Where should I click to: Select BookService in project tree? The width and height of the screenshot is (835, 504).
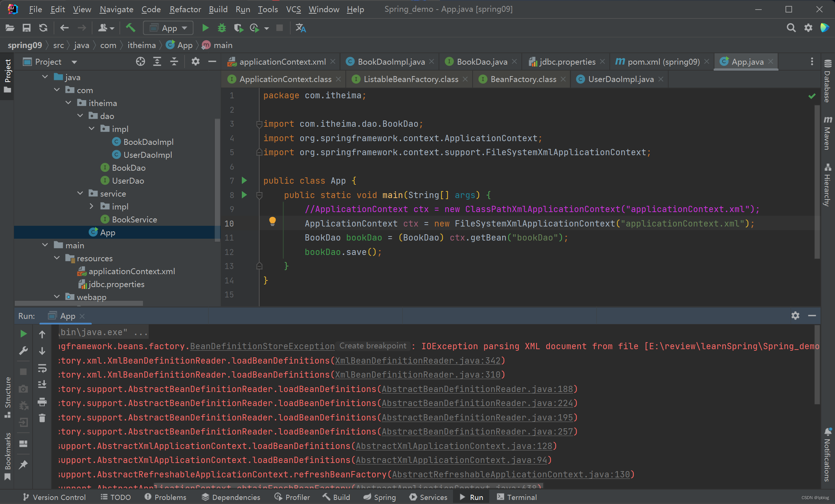134,219
